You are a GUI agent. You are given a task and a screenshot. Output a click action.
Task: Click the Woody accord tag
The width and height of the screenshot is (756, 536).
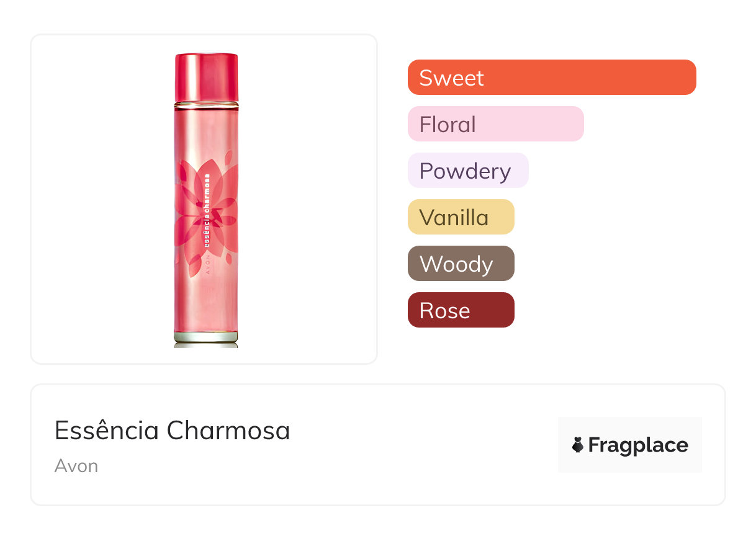point(461,264)
